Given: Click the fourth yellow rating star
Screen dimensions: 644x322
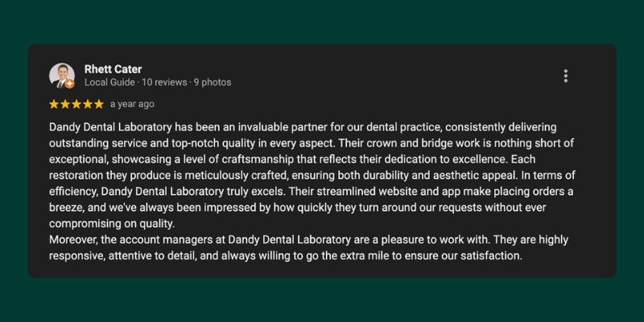Looking at the screenshot, I should pos(88,104).
